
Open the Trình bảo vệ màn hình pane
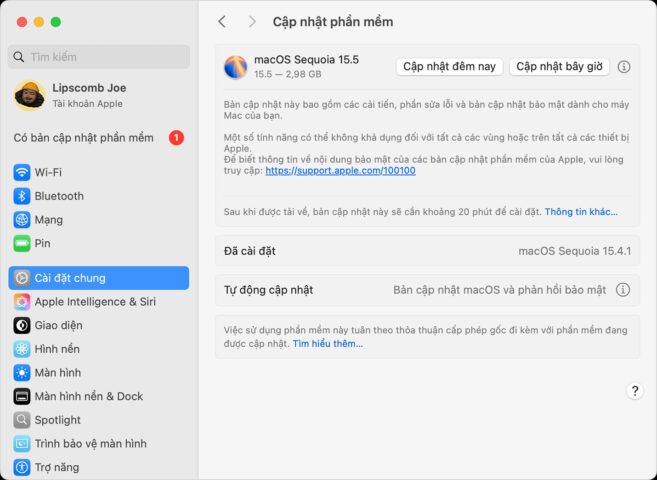pos(98,444)
